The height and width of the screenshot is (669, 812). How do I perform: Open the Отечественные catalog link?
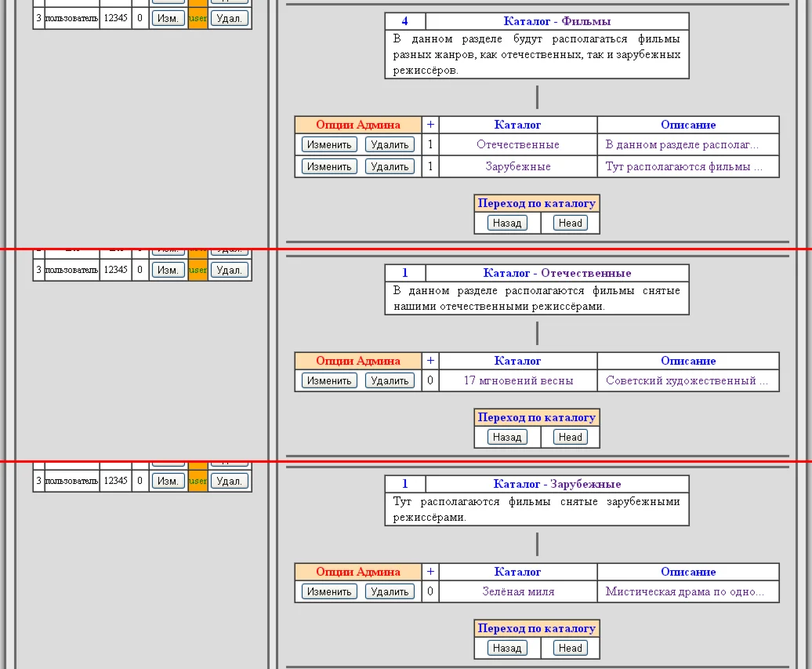(x=518, y=144)
